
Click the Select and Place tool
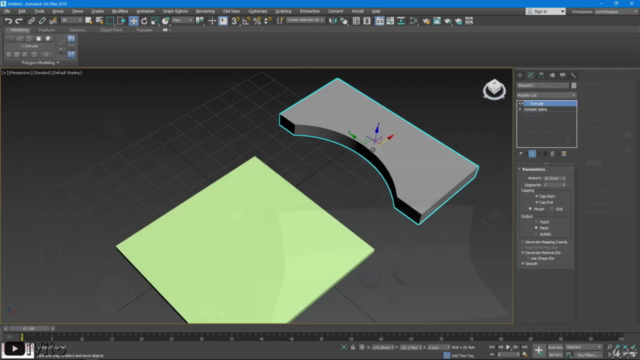click(x=165, y=21)
